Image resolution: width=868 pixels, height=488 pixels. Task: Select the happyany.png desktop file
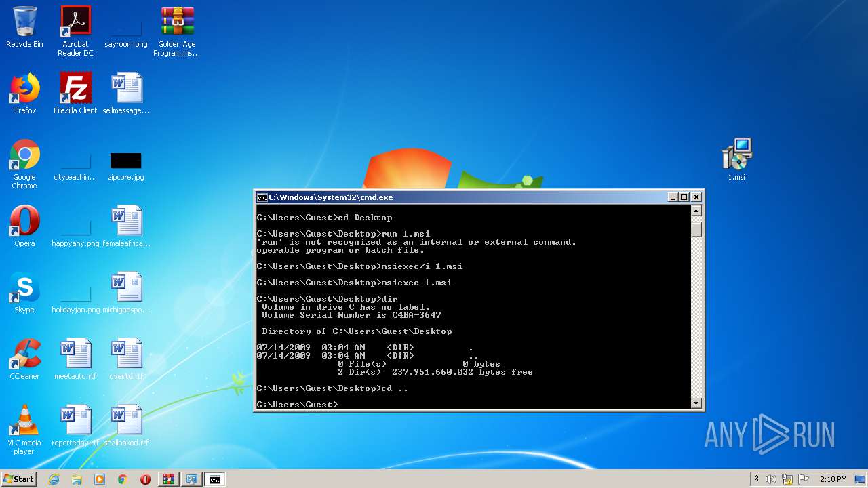pyautogui.click(x=75, y=233)
